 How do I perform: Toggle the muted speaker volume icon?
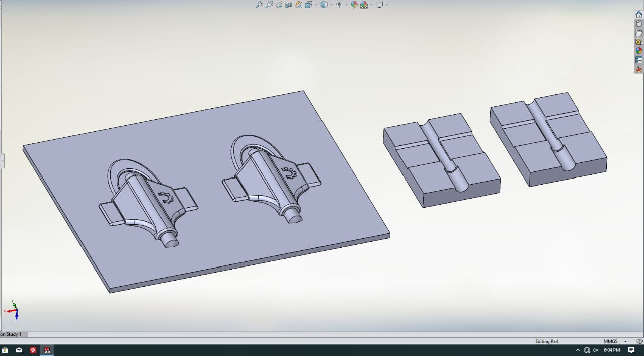point(596,350)
